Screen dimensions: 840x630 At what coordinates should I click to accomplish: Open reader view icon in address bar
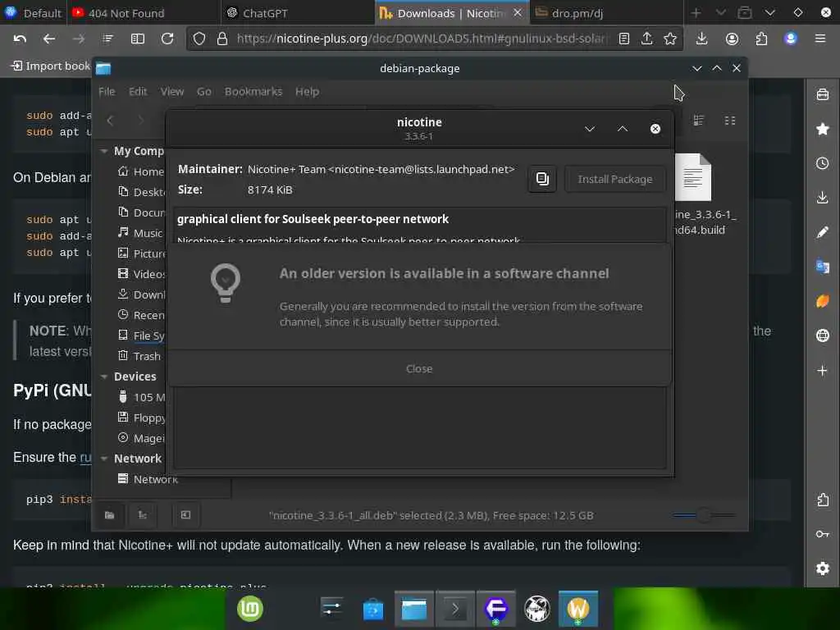tap(624, 39)
